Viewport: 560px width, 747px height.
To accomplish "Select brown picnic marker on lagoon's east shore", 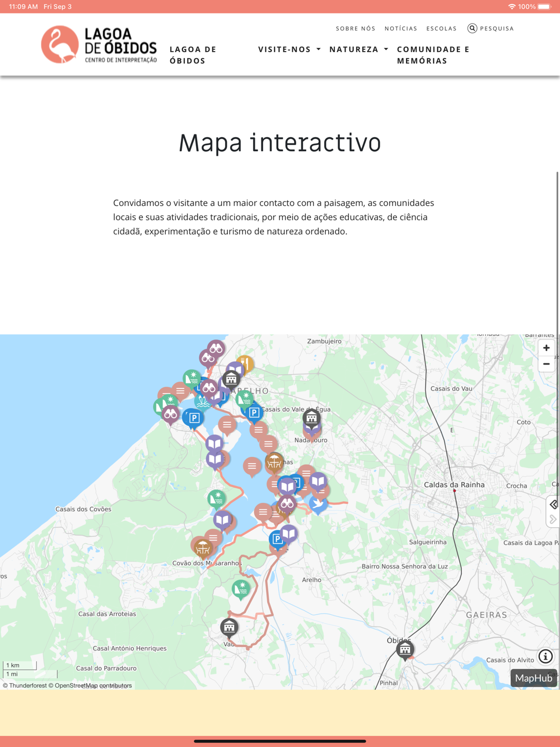I will click(274, 462).
